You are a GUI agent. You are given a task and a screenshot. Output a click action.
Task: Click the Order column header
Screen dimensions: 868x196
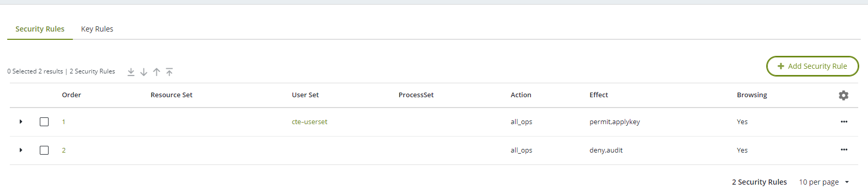click(x=71, y=95)
